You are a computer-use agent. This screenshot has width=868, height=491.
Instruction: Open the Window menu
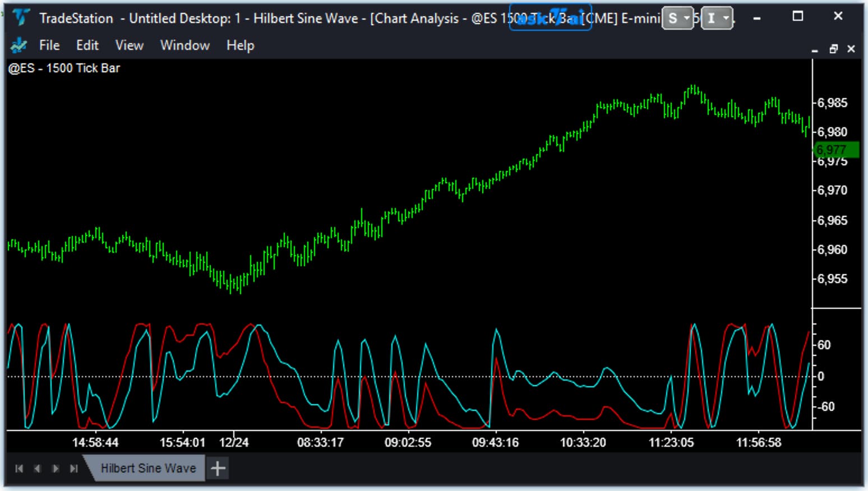[x=184, y=45]
